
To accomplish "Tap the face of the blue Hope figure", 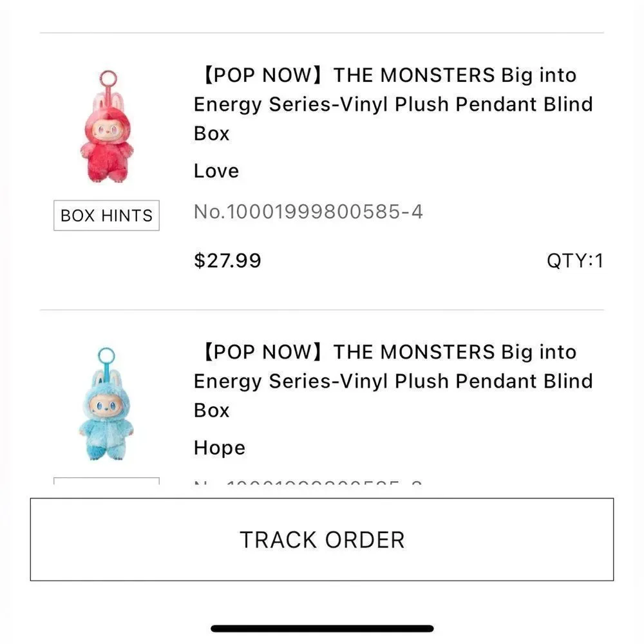I will pyautogui.click(x=106, y=406).
